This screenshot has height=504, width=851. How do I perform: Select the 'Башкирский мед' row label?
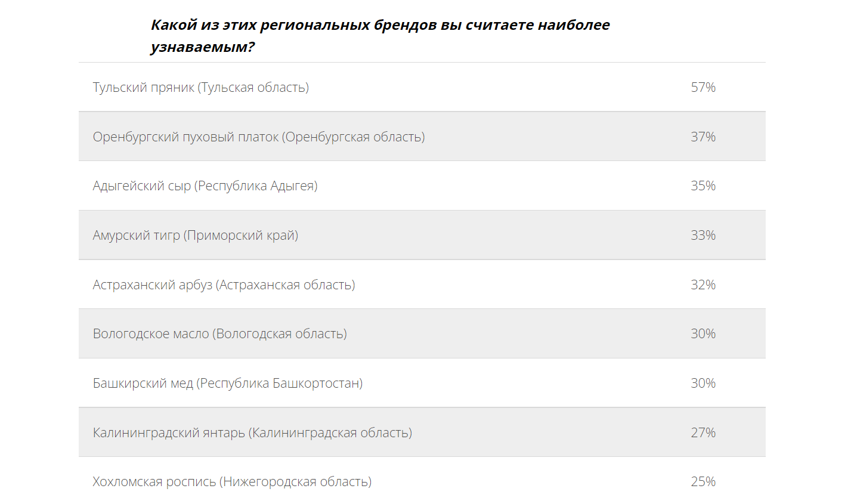point(227,384)
